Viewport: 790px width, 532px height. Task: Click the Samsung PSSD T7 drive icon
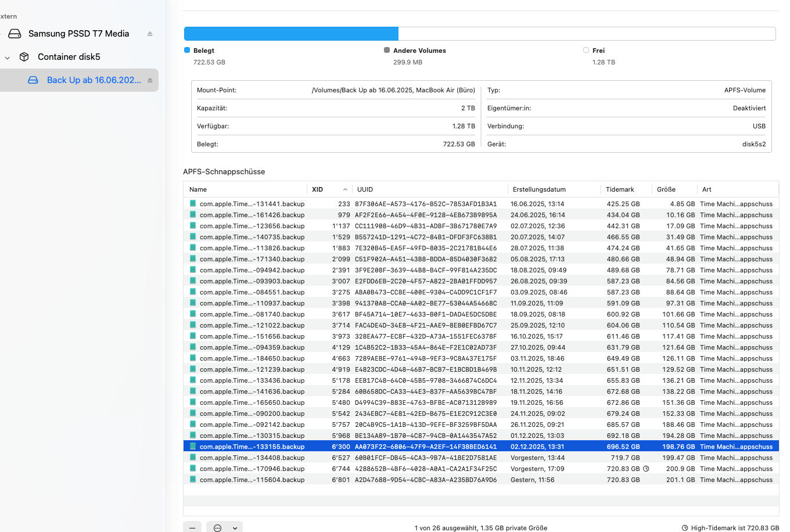point(15,34)
